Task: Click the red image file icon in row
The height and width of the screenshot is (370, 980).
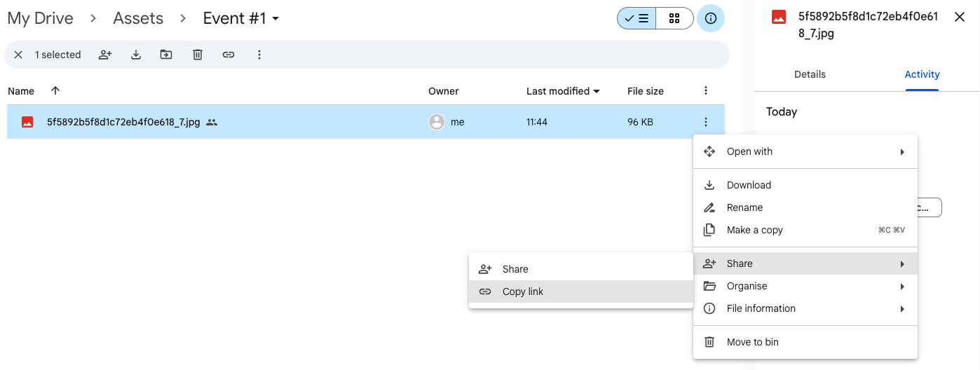Action: 27,122
